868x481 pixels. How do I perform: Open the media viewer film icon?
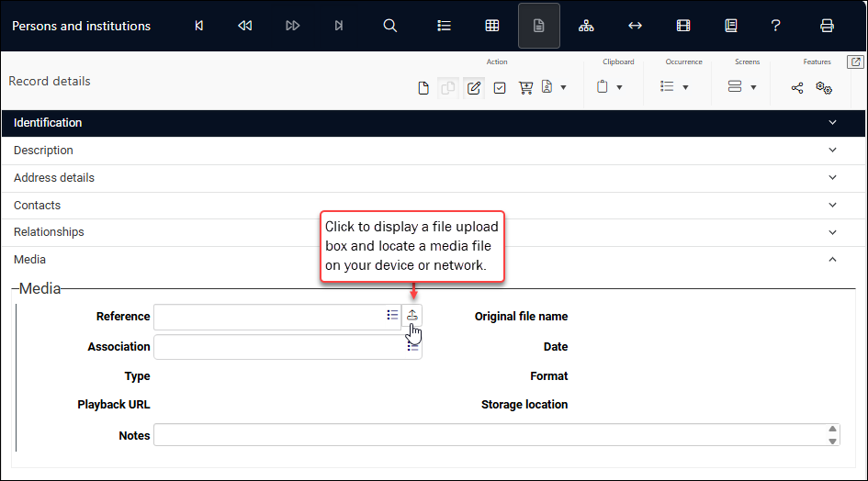683,26
